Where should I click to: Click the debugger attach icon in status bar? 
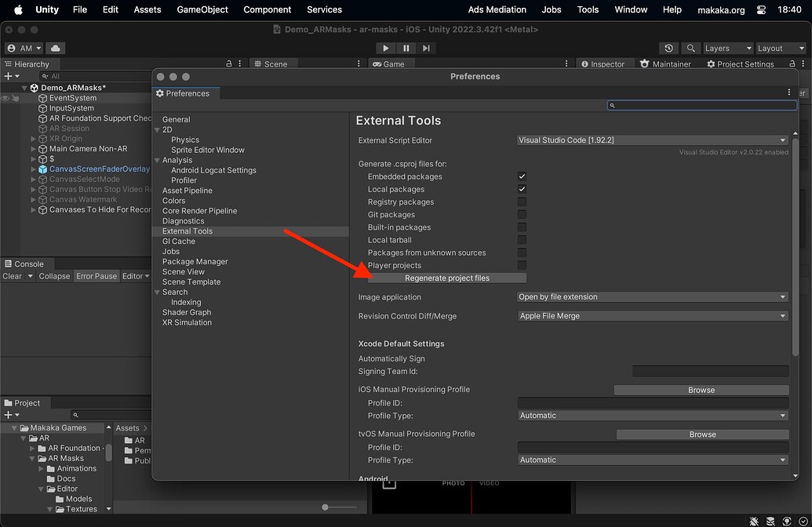tap(754, 521)
